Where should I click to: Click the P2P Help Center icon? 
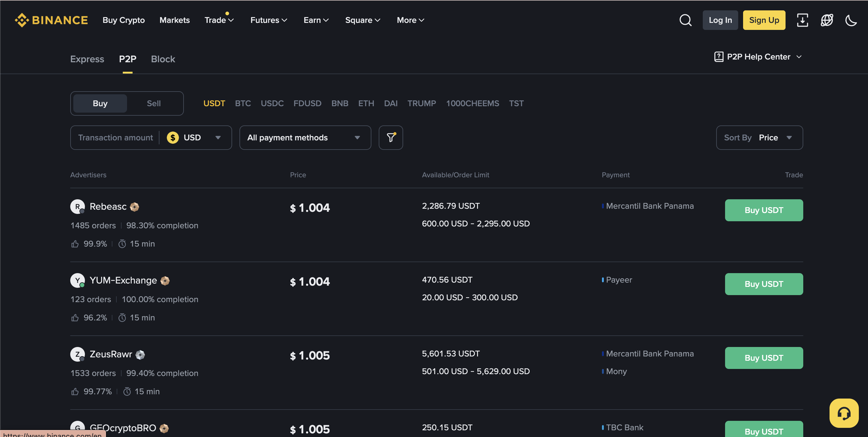pyautogui.click(x=718, y=57)
